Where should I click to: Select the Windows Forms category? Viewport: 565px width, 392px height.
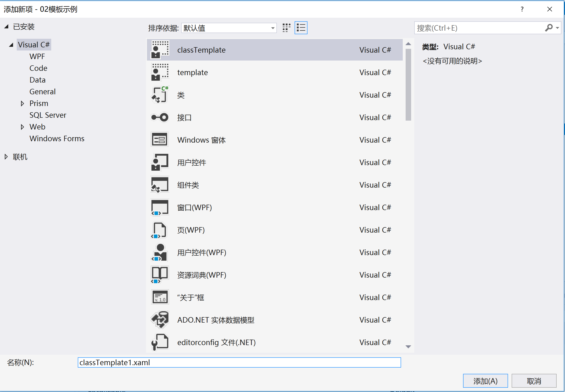pyautogui.click(x=57, y=139)
